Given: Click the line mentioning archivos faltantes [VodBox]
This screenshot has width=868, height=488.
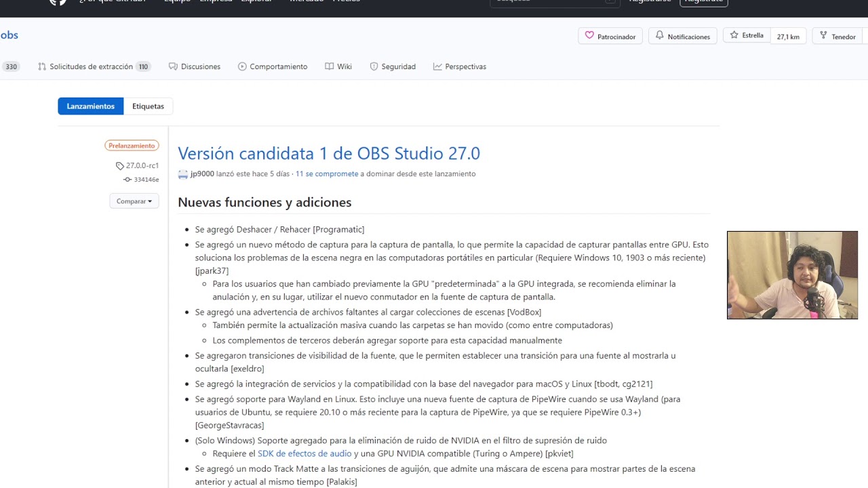Looking at the screenshot, I should (368, 312).
